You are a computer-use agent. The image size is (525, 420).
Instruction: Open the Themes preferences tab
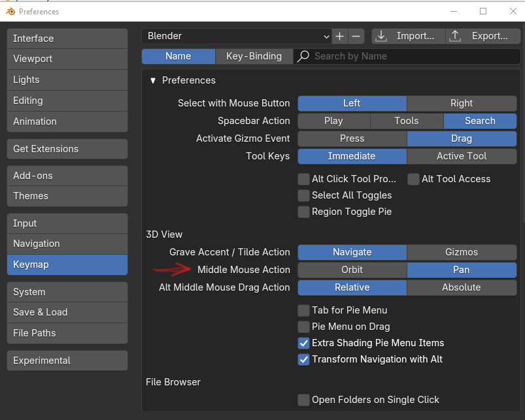point(67,197)
